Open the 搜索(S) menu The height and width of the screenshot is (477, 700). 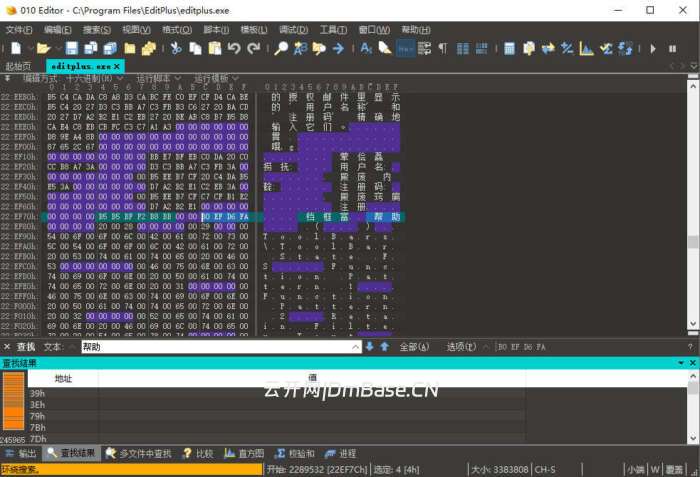[x=97, y=30]
